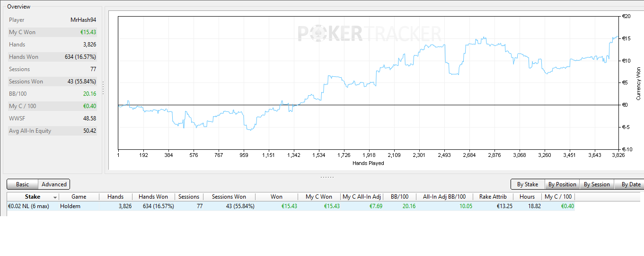Sort by the Sessions Won column header
This screenshot has width=644, height=256.
coord(229,197)
